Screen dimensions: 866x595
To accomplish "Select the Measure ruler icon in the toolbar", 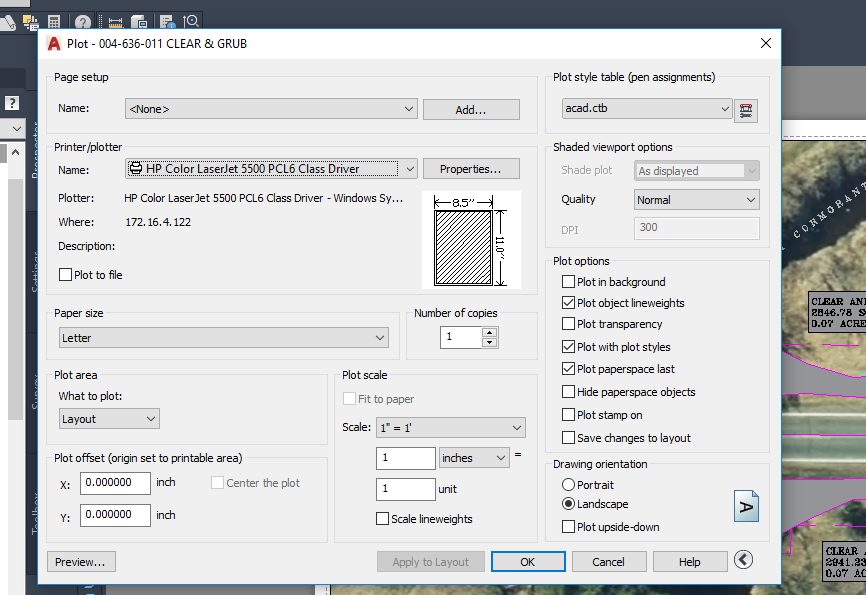I will point(115,21).
